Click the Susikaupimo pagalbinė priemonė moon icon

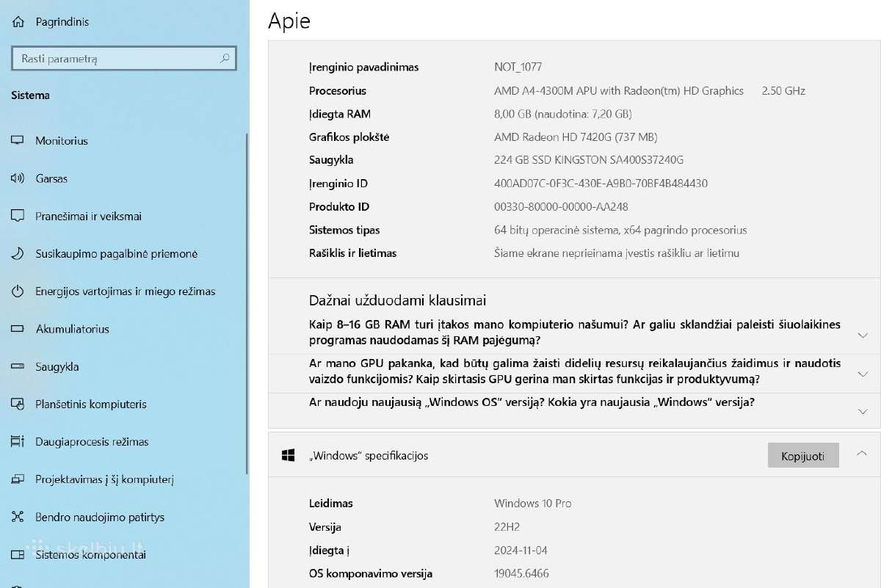point(18,254)
